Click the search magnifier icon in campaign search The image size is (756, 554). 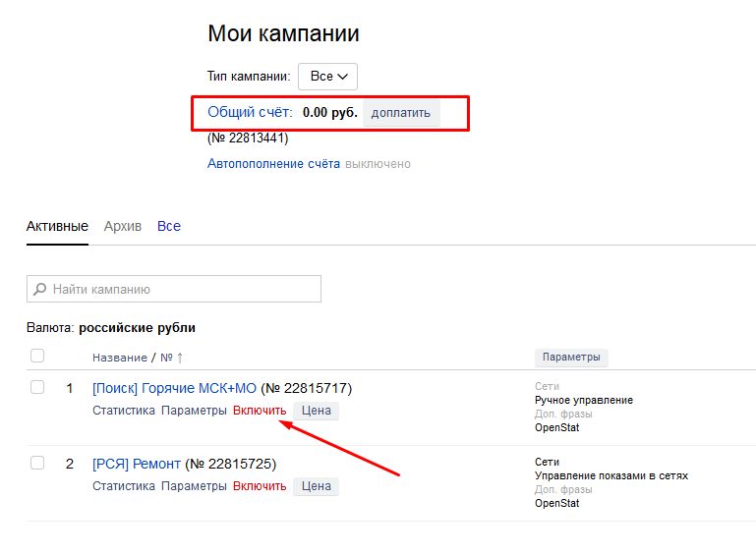point(40,290)
